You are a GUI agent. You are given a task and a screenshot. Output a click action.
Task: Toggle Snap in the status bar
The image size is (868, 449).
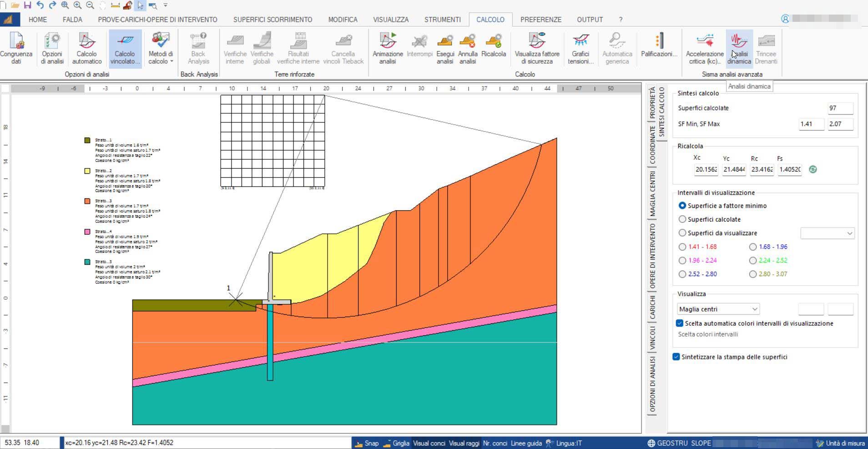pyautogui.click(x=367, y=443)
